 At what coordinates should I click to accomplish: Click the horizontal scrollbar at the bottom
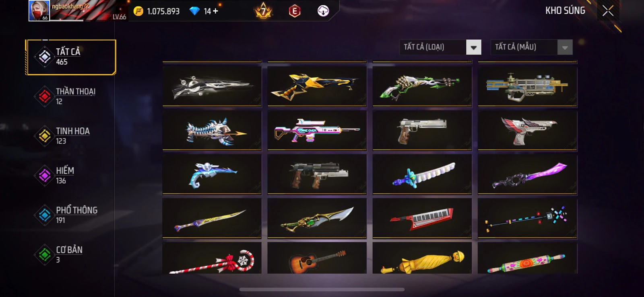322,289
